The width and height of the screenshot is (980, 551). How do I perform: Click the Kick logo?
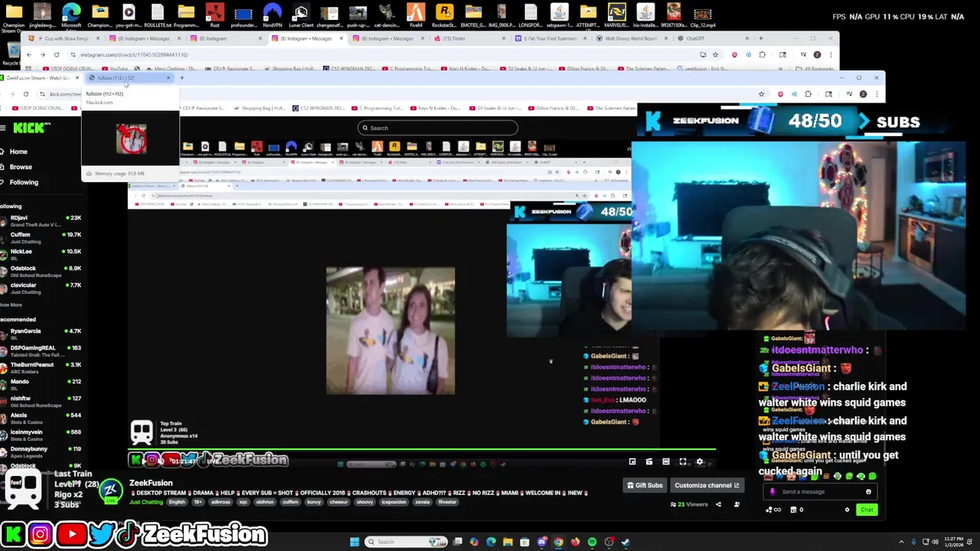29,128
